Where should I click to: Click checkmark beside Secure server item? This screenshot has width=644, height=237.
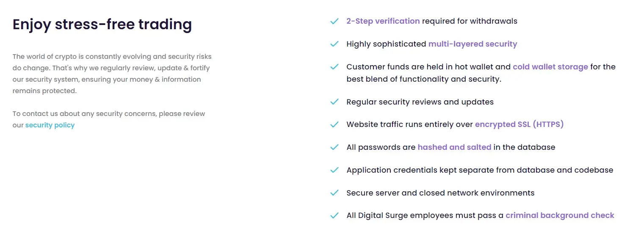pos(334,193)
